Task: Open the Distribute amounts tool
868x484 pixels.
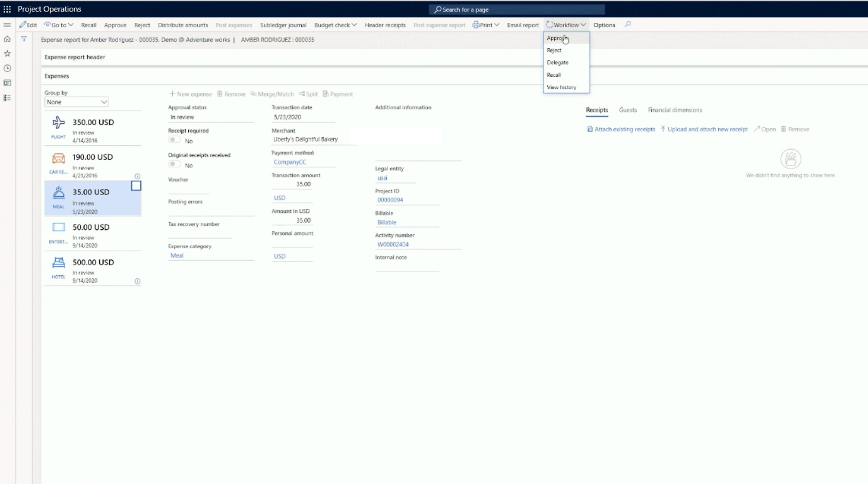Action: point(182,24)
